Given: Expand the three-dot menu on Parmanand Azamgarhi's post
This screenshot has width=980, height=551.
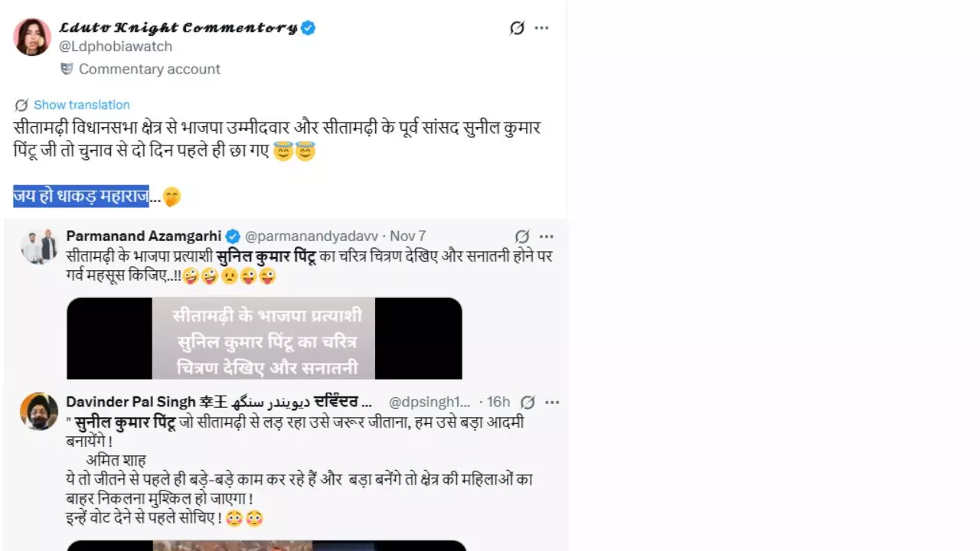Looking at the screenshot, I should point(546,236).
